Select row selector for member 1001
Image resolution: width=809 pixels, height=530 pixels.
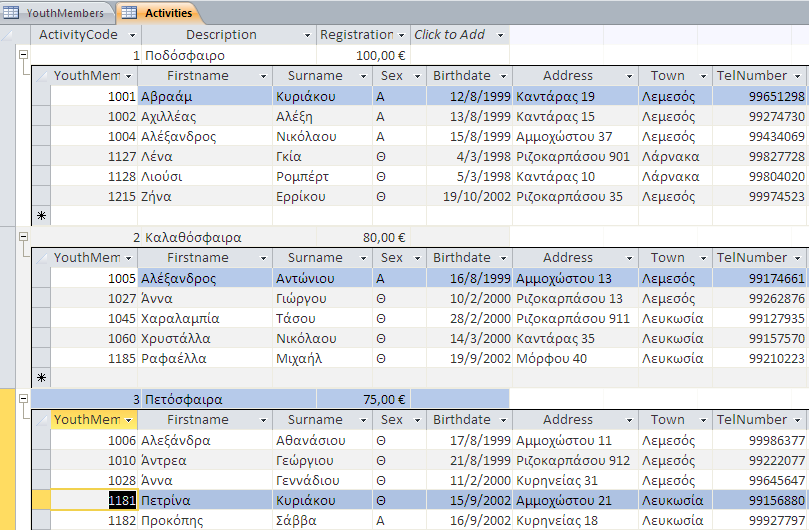click(41, 96)
